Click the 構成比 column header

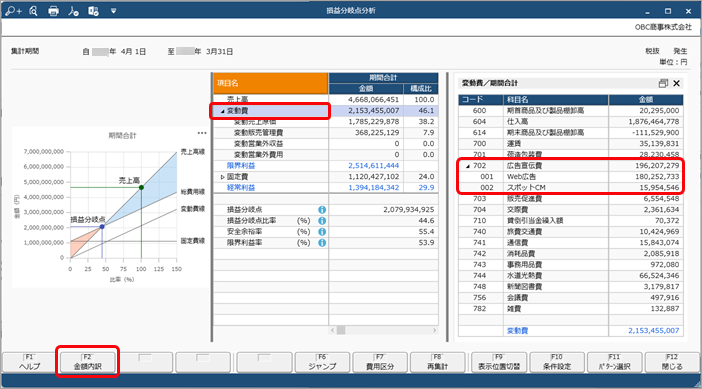pos(421,89)
